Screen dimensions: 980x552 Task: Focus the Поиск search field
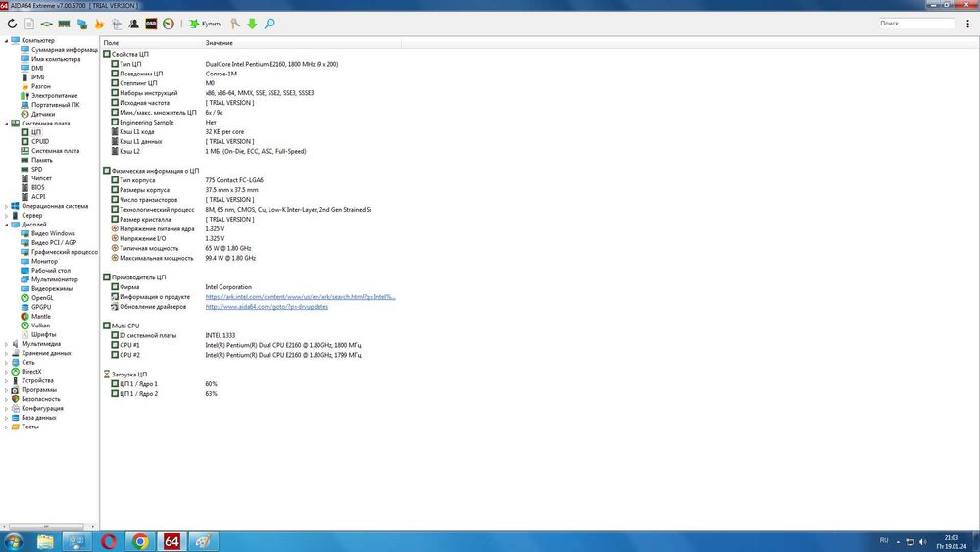[916, 24]
